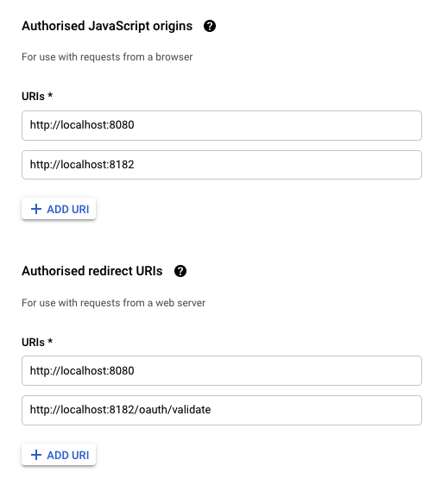Click '/oauth/validate' path text in redirect field
The width and height of the screenshot is (448, 485).
click(x=173, y=410)
